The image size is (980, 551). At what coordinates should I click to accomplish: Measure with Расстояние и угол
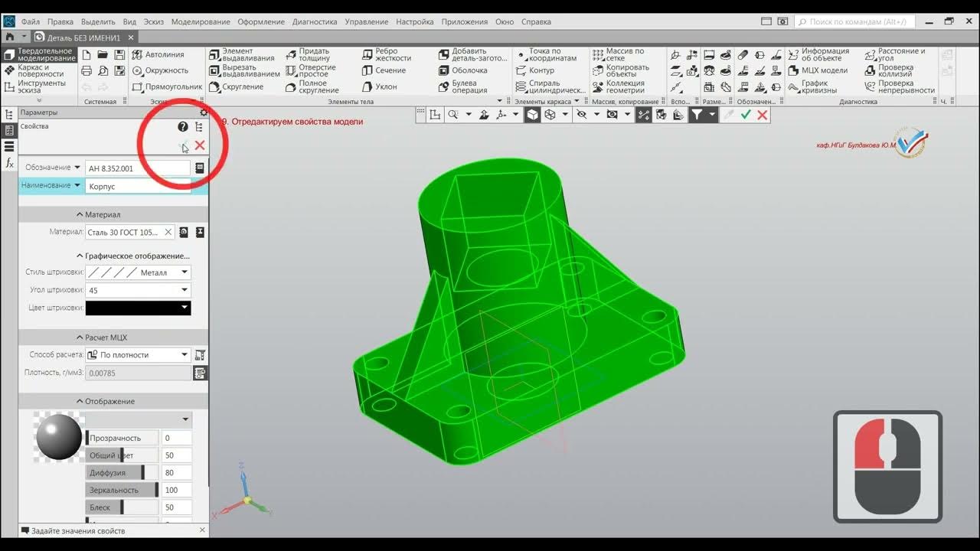coord(895,54)
